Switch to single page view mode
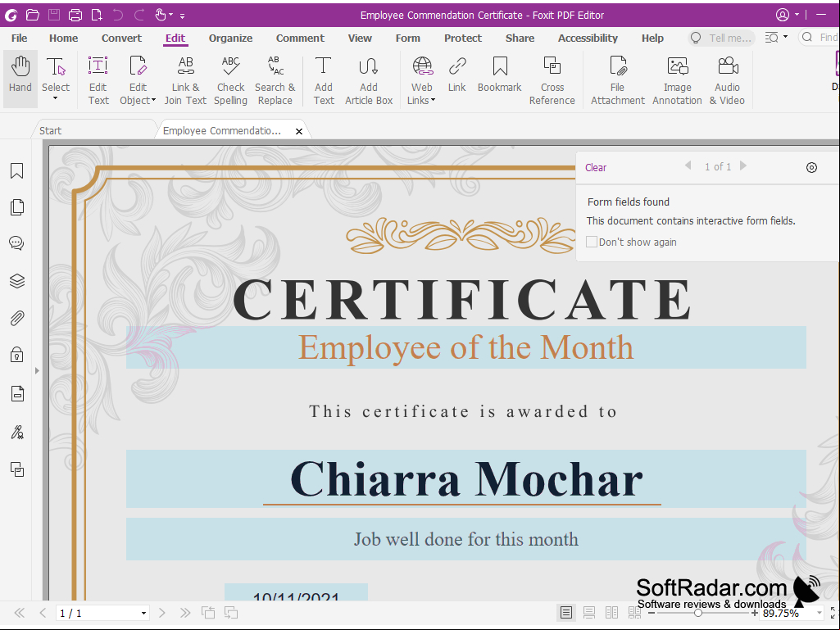840x630 pixels. pos(566,612)
